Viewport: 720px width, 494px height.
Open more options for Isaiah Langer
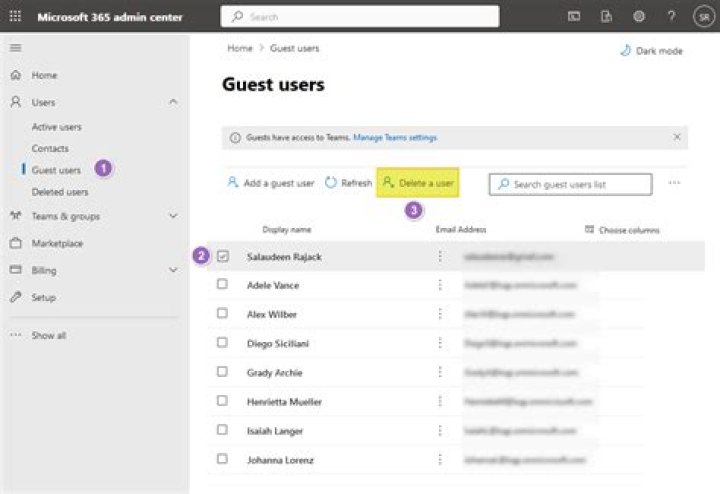tap(440, 430)
